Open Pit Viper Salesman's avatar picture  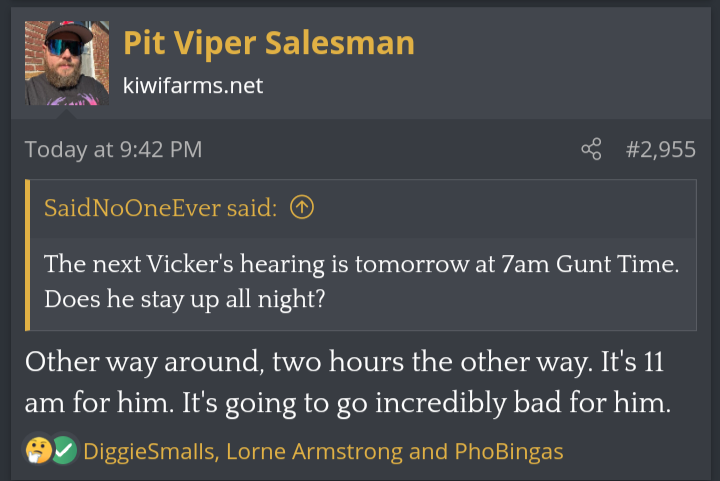[67, 63]
